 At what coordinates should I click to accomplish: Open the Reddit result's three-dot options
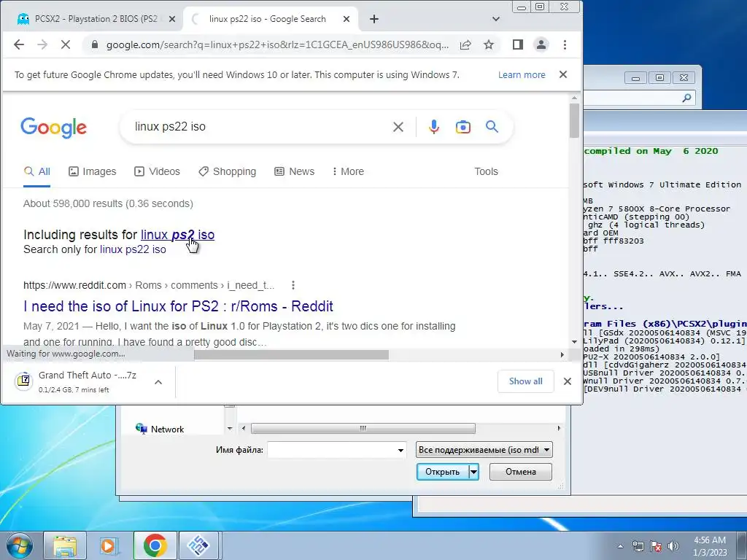click(x=293, y=285)
